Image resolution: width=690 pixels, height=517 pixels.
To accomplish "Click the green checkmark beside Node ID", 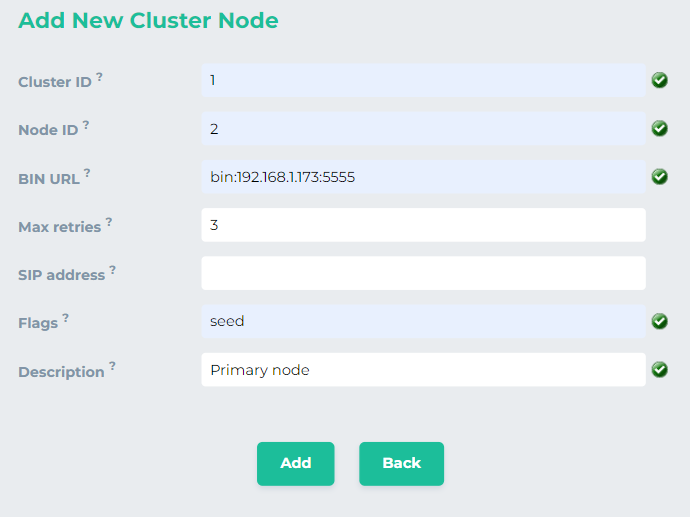I will (660, 128).
